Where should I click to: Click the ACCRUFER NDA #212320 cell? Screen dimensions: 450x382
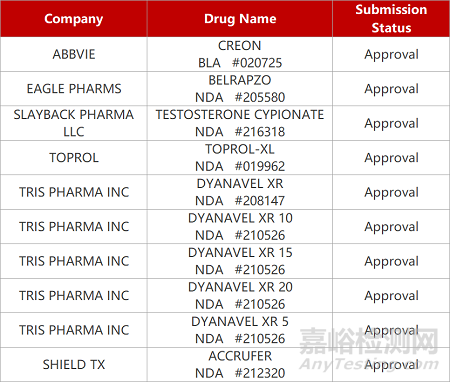[240, 365]
